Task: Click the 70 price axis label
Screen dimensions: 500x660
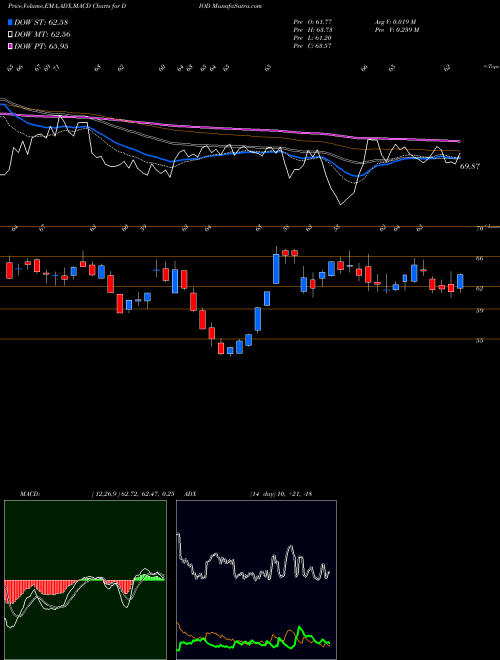Action: [x=479, y=229]
